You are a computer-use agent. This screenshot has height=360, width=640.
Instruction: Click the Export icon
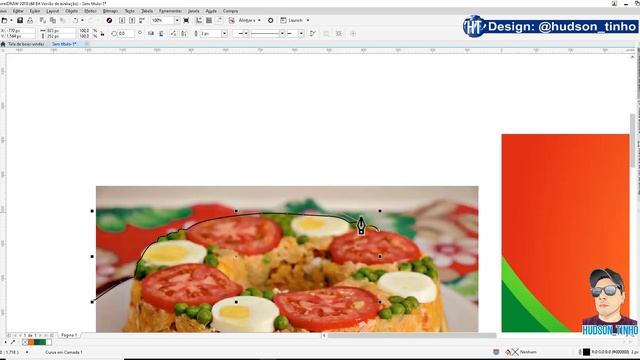coord(132,20)
